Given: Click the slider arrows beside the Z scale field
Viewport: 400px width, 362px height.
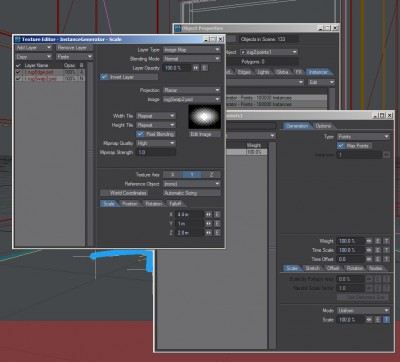Looking at the screenshot, I should click(x=208, y=233).
